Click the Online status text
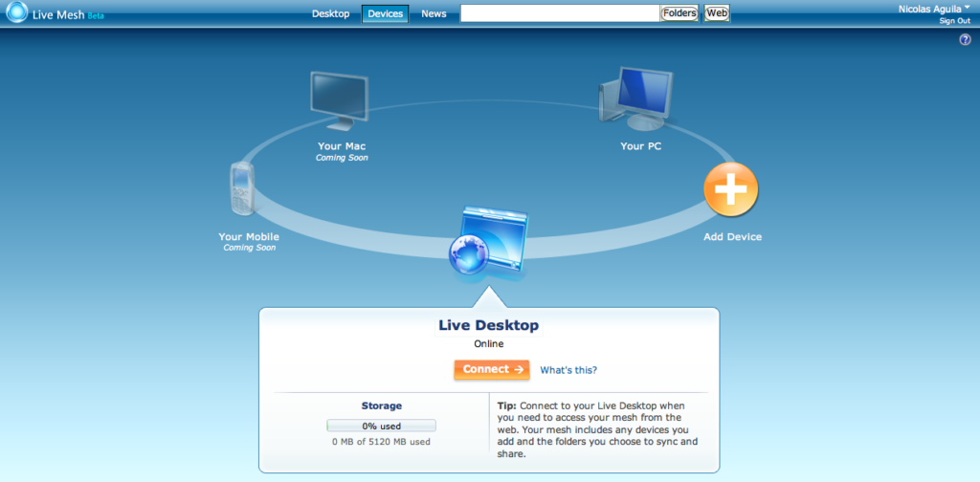This screenshot has width=980, height=482. click(x=489, y=344)
